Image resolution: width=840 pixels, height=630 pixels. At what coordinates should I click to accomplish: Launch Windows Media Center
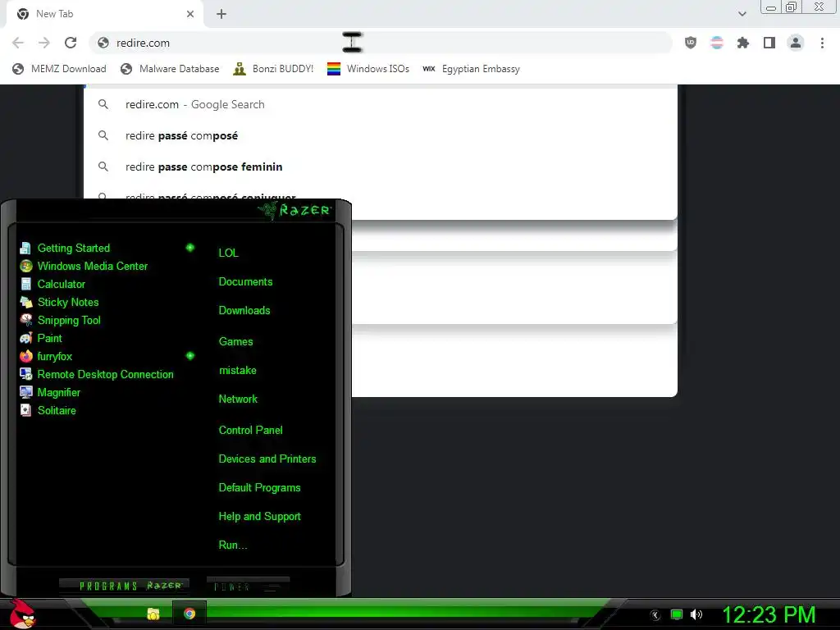tap(92, 267)
